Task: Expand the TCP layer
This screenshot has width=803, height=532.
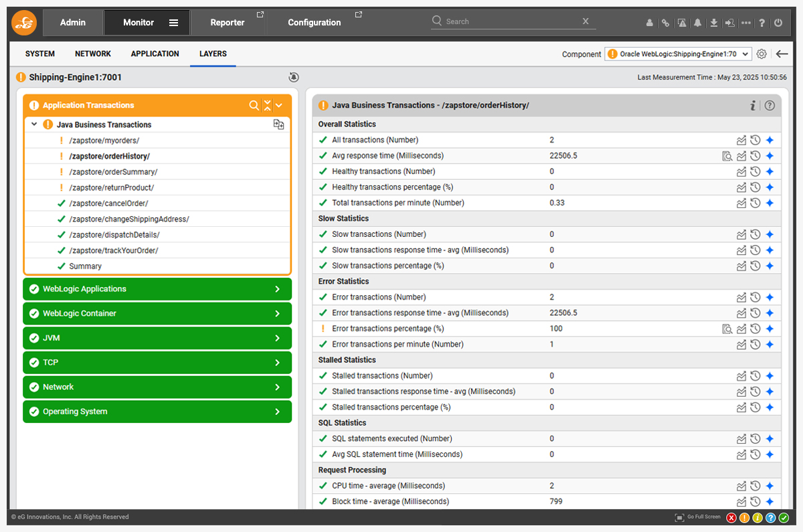Action: [x=277, y=363]
